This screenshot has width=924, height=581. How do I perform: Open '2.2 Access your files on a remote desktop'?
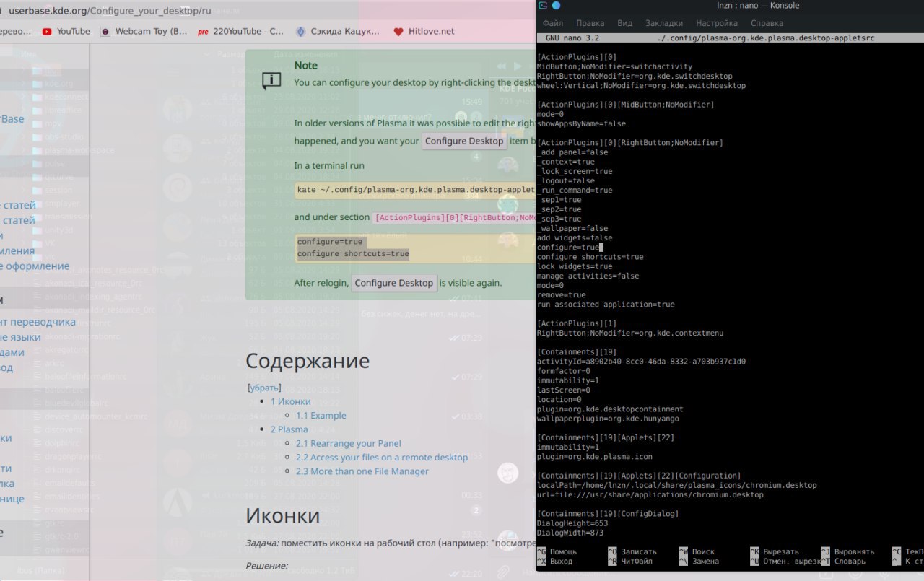382,457
